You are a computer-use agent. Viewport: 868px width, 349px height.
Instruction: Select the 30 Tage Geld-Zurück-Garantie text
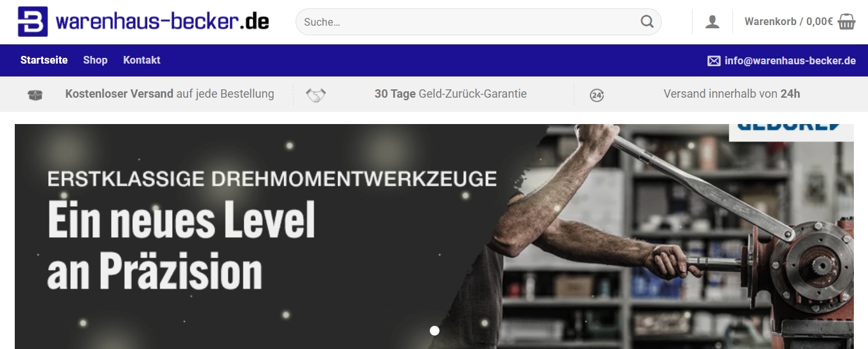pos(450,94)
